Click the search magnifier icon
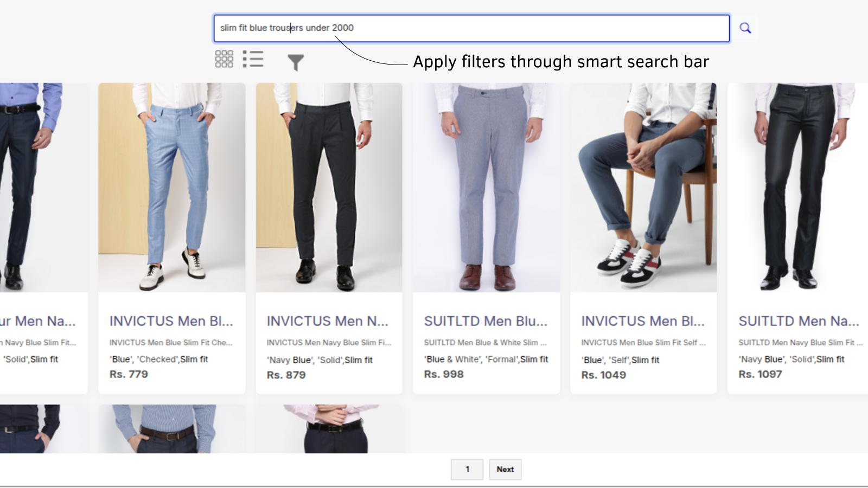This screenshot has width=868, height=488. (745, 27)
